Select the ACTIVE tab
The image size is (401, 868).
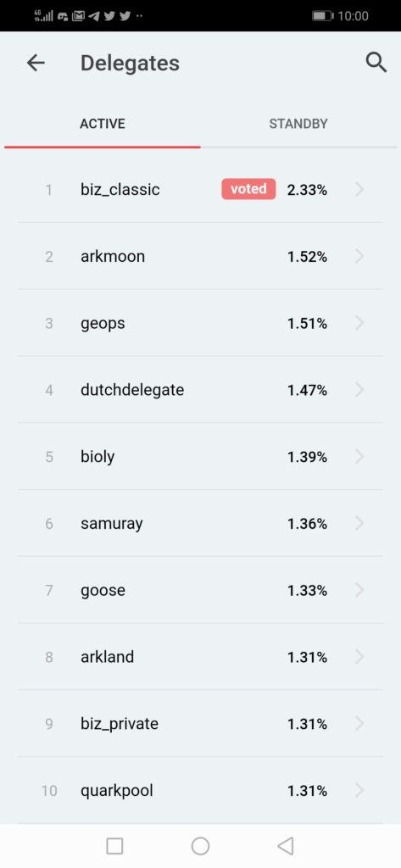(103, 124)
